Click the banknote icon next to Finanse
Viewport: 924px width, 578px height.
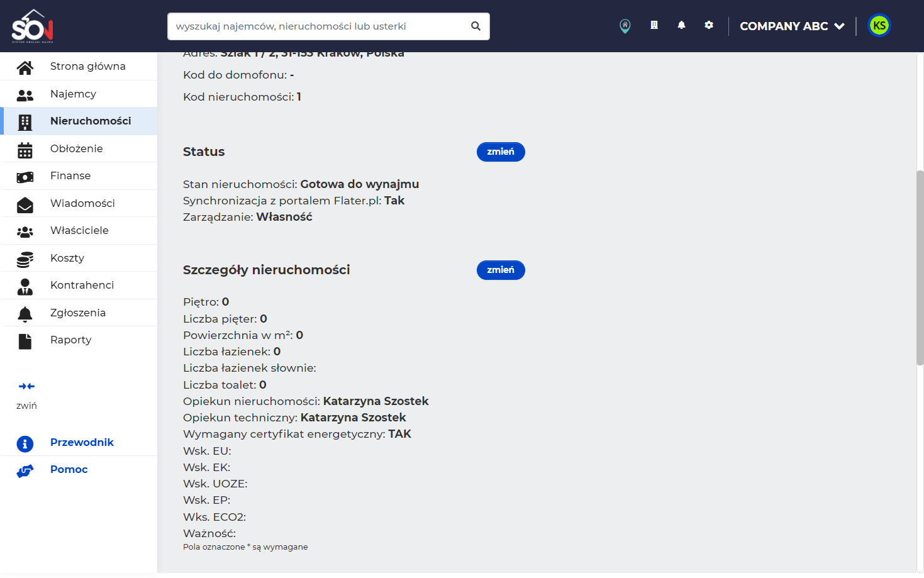tap(25, 177)
